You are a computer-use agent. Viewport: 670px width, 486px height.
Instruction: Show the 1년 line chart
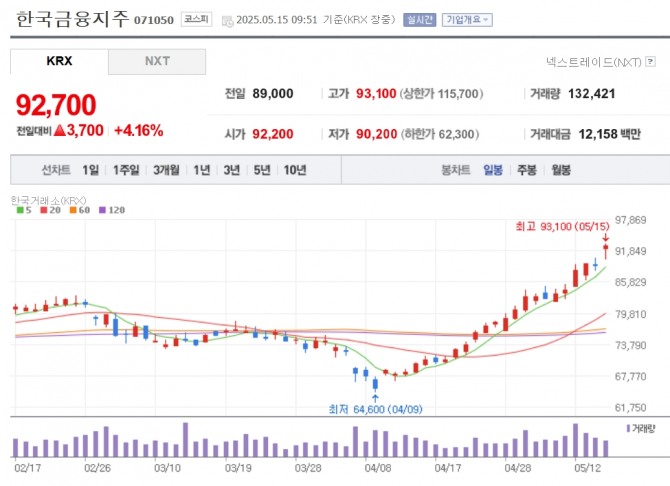click(202, 170)
